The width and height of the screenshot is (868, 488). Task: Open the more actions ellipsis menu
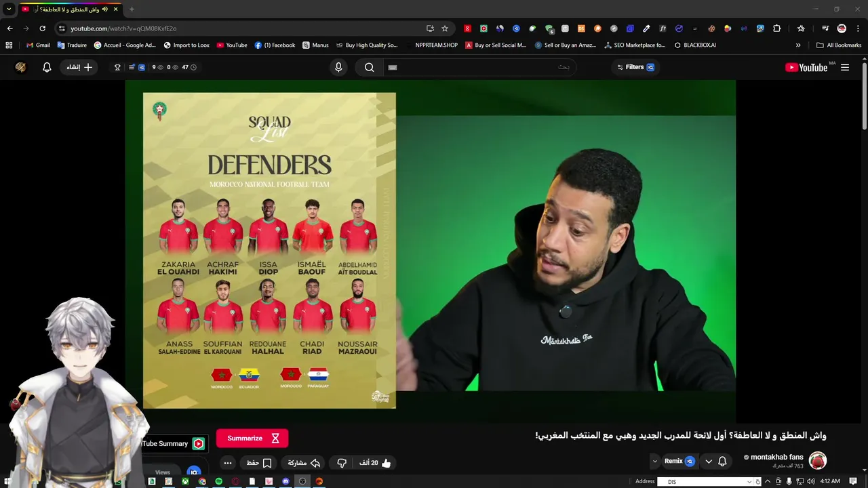click(x=228, y=463)
